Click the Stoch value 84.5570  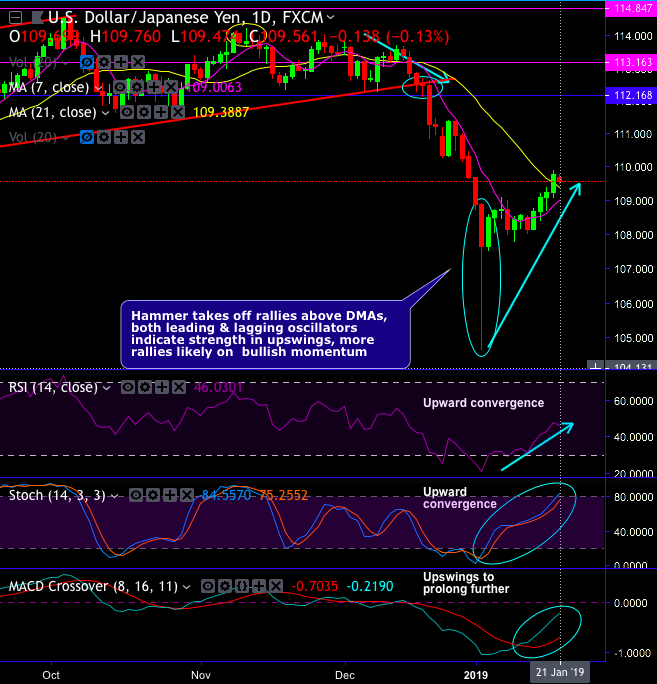click(x=226, y=496)
